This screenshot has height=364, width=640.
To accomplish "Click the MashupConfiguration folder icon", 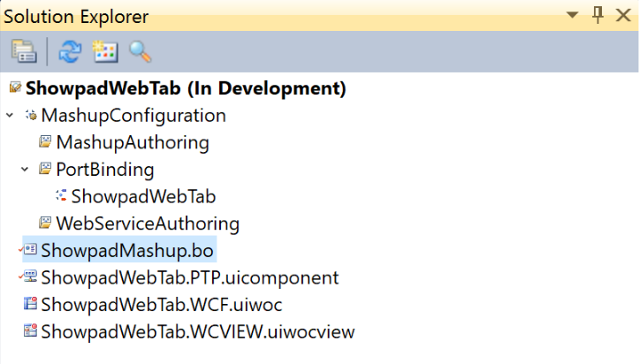I will tap(31, 116).
